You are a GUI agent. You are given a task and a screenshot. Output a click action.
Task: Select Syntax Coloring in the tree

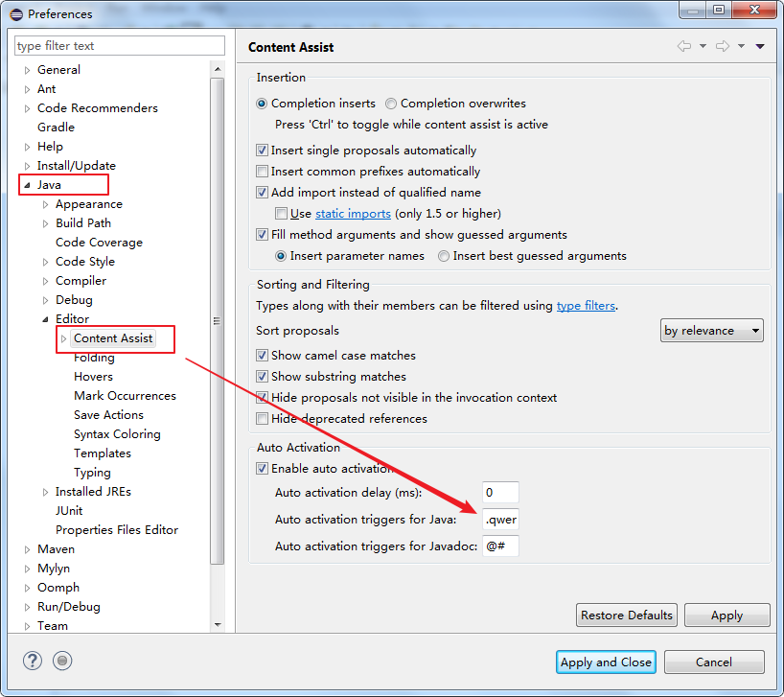click(x=117, y=434)
